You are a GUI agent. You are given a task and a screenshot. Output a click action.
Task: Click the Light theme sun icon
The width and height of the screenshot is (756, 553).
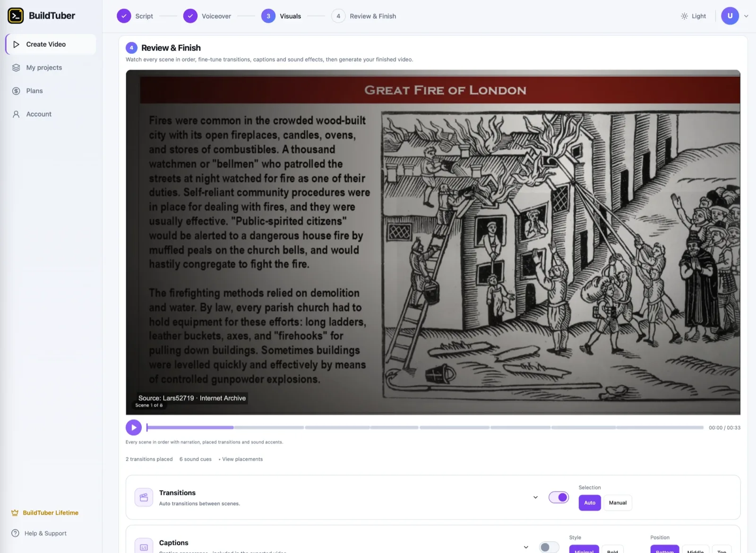pos(684,16)
